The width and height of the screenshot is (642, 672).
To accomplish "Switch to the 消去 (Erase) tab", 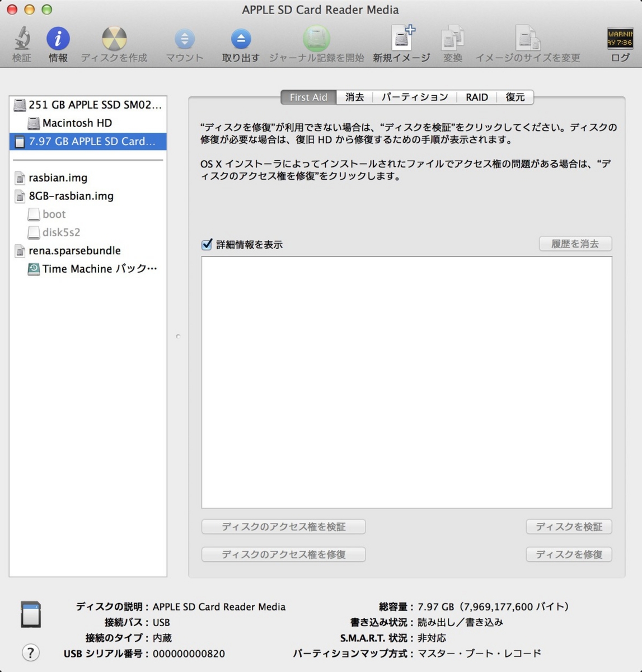I will 354,97.
